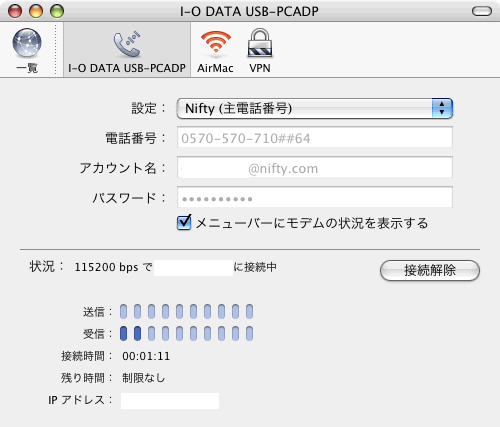The width and height of the screenshot is (500, 427).
Task: Close the window with the red button
Action: click(15, 11)
